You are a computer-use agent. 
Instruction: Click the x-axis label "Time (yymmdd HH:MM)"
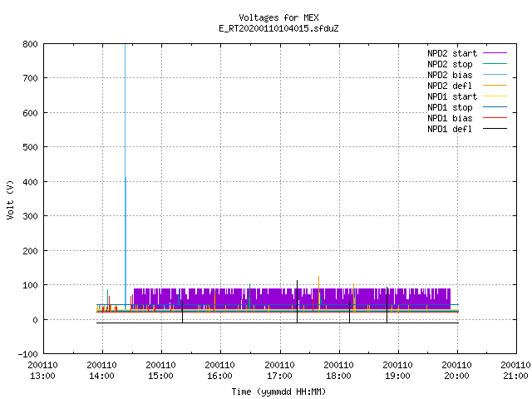point(278,392)
